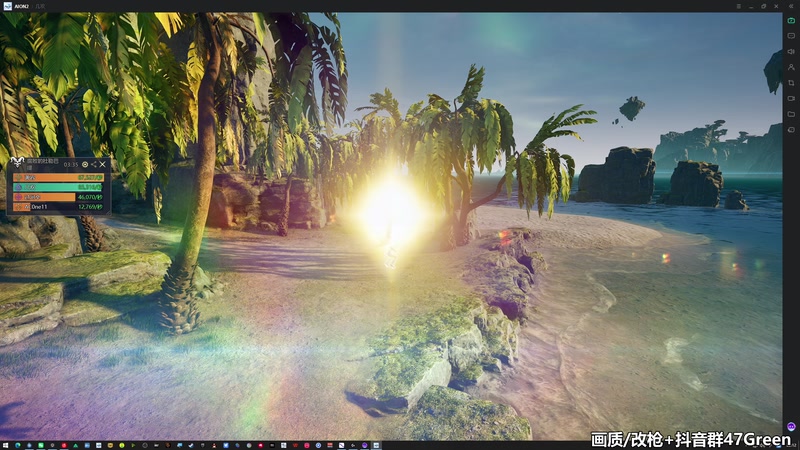Open the folder icon in right sidebar
The height and width of the screenshot is (450, 800).
pyautogui.click(x=791, y=114)
